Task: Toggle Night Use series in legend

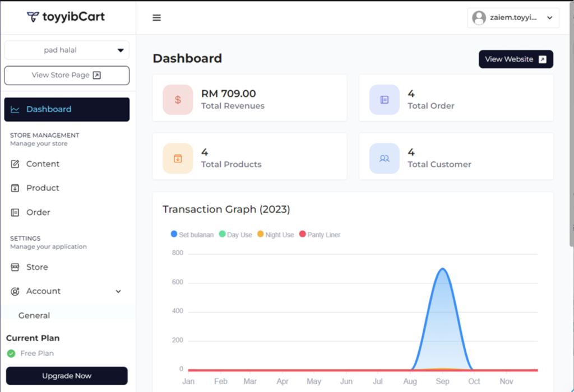Action: 275,235
